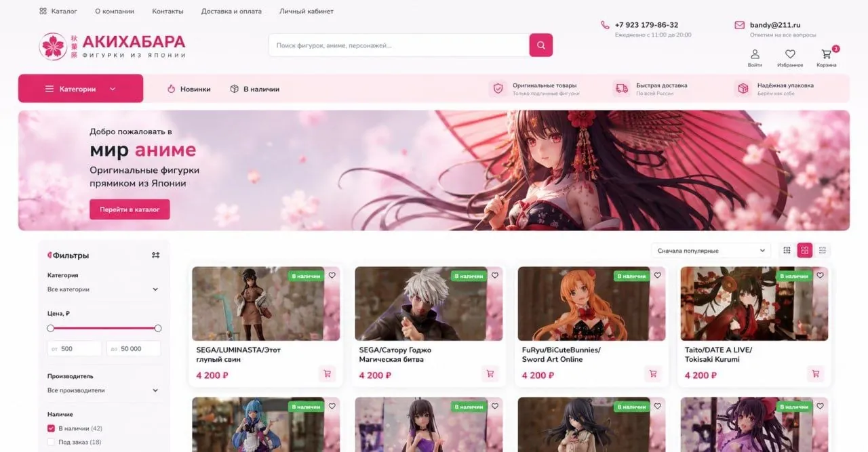
Task: Click the filter reset icon beside Фильтры
Action: pyautogui.click(x=155, y=255)
